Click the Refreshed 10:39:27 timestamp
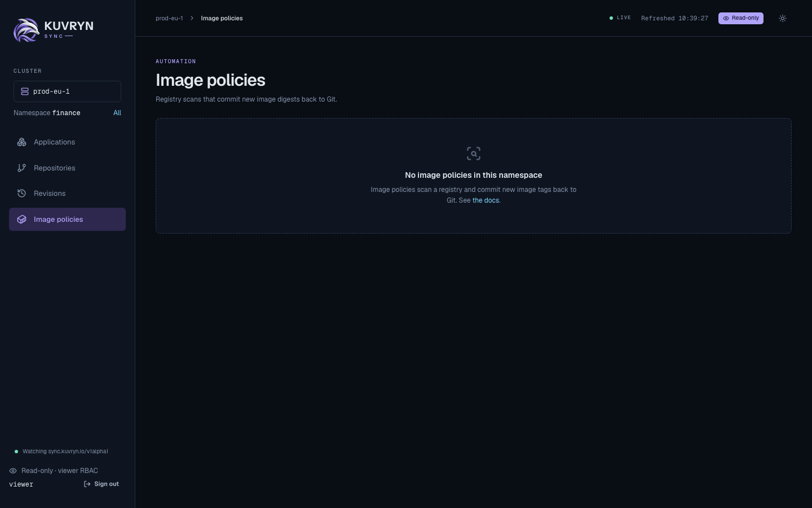 [674, 18]
